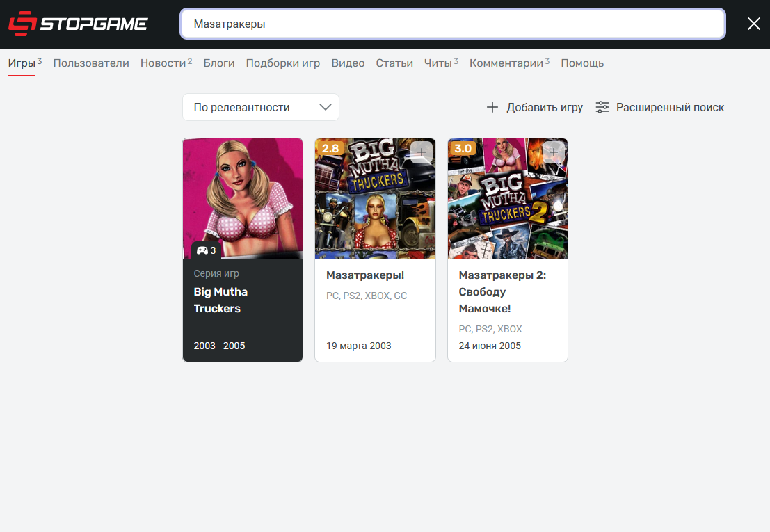Click the 24 июня 2005 release date
Screen dimensions: 770x532
coord(490,346)
